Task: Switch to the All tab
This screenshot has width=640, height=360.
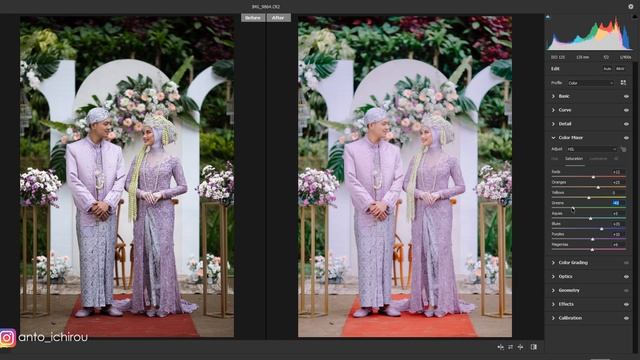Action: point(616,159)
